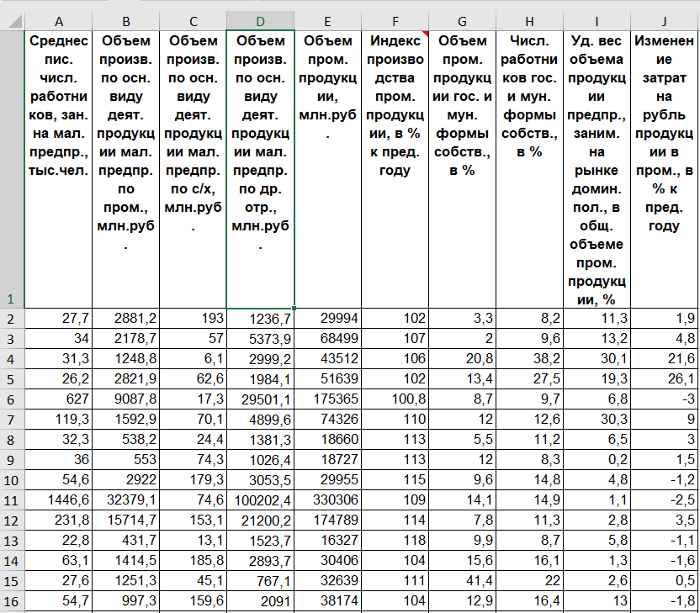
Task: Click header 'Изменение затрат на рубль'
Action: [665, 169]
